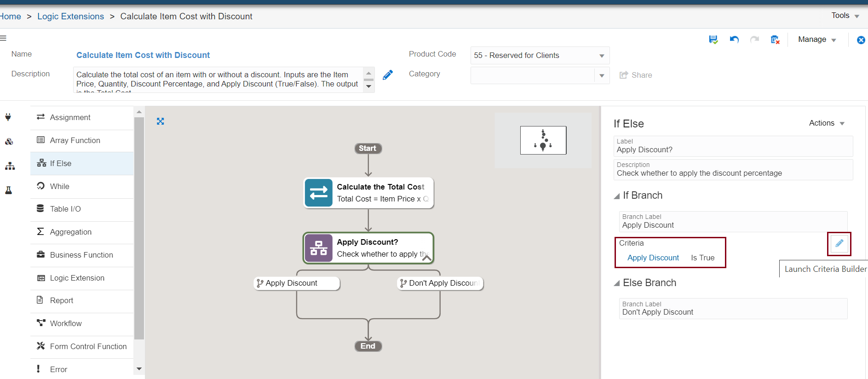Image resolution: width=868 pixels, height=379 pixels.
Task: Select the hierarchy icon in left sidebar
Action: coord(10,166)
